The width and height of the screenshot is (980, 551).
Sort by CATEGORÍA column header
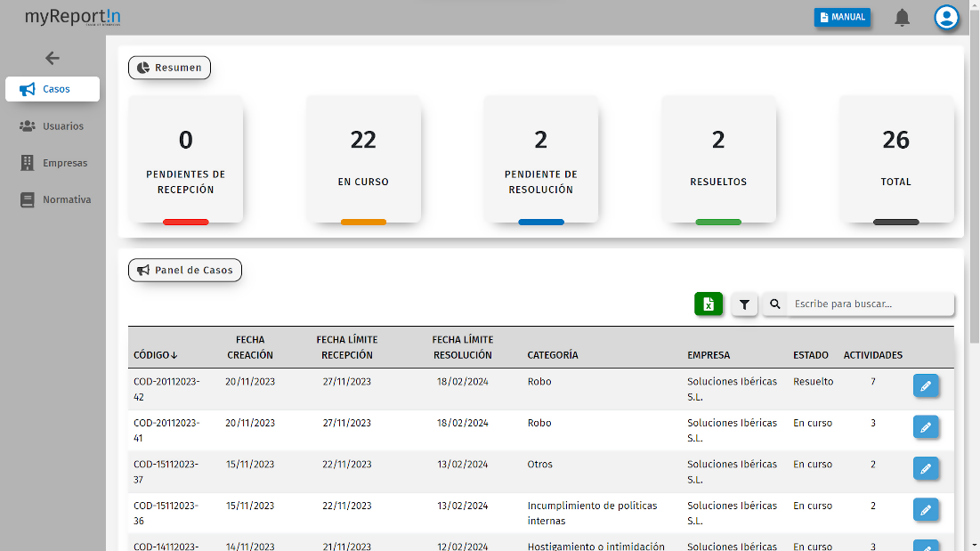click(552, 355)
